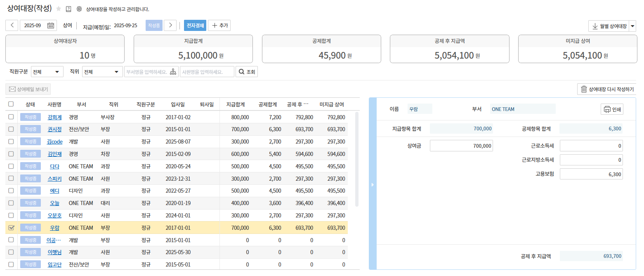Click the 상여금 amount input field
644x276 pixels.
461,146
